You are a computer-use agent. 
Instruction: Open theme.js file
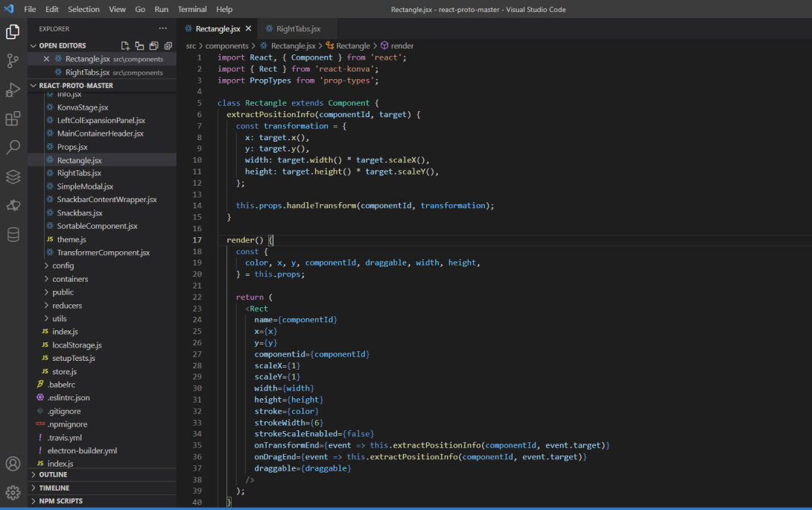72,239
